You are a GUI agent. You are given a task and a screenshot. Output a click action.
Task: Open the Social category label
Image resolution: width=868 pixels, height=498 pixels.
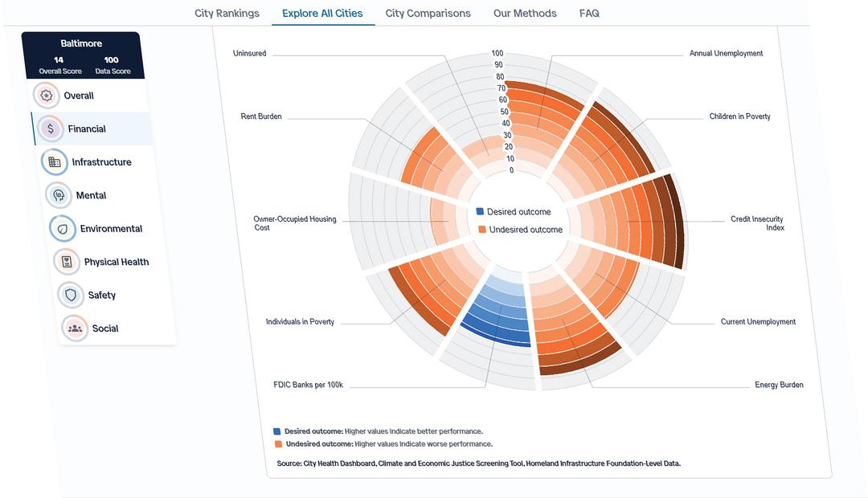coord(105,329)
